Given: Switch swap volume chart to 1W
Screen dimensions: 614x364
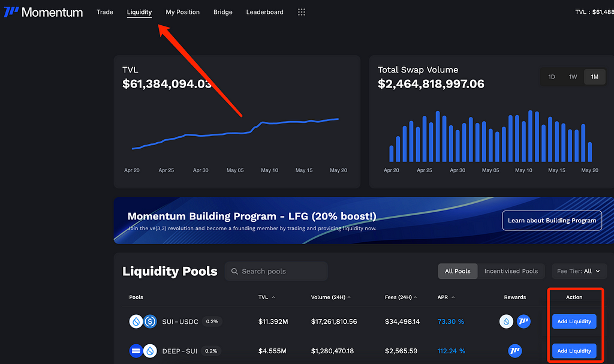Looking at the screenshot, I should 573,77.
